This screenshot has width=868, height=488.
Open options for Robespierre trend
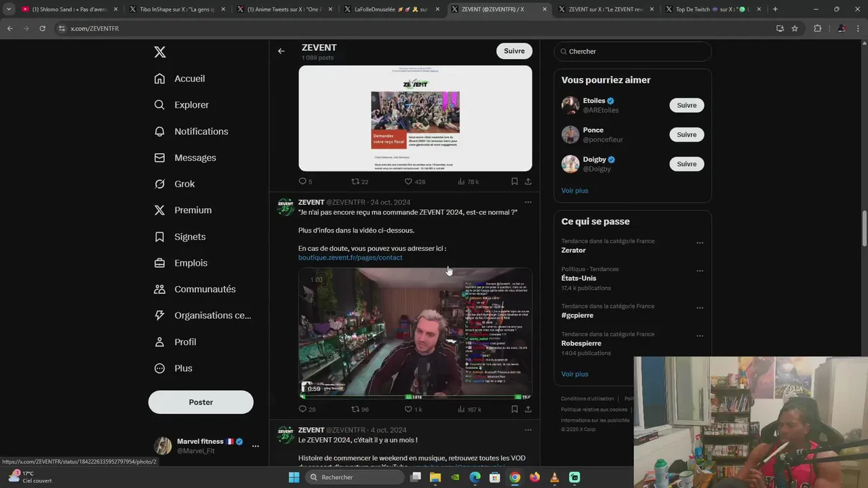tap(700, 335)
